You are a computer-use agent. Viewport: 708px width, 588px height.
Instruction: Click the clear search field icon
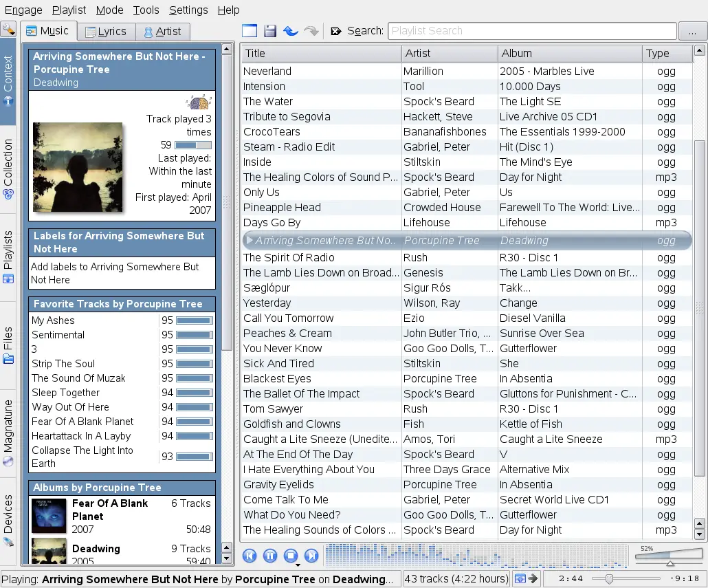tap(335, 31)
